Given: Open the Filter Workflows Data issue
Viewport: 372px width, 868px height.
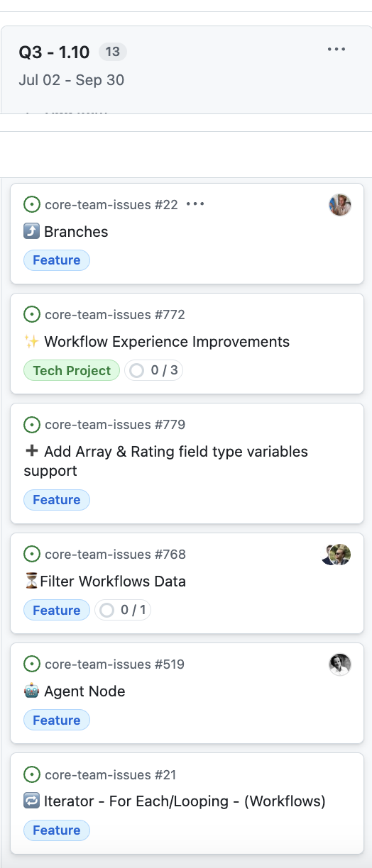Looking at the screenshot, I should (x=113, y=582).
